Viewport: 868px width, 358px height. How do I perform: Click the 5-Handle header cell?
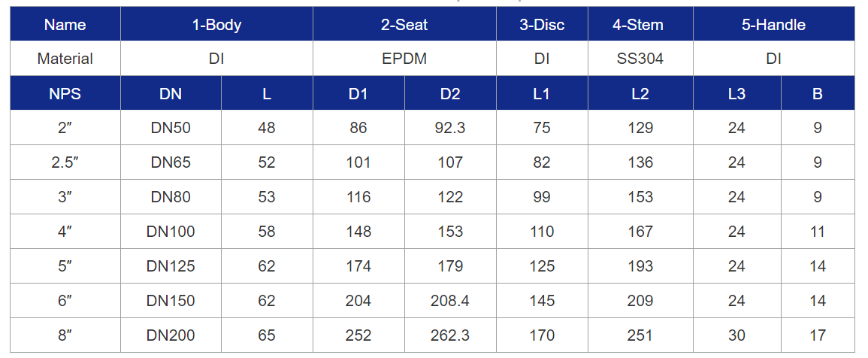tap(774, 24)
